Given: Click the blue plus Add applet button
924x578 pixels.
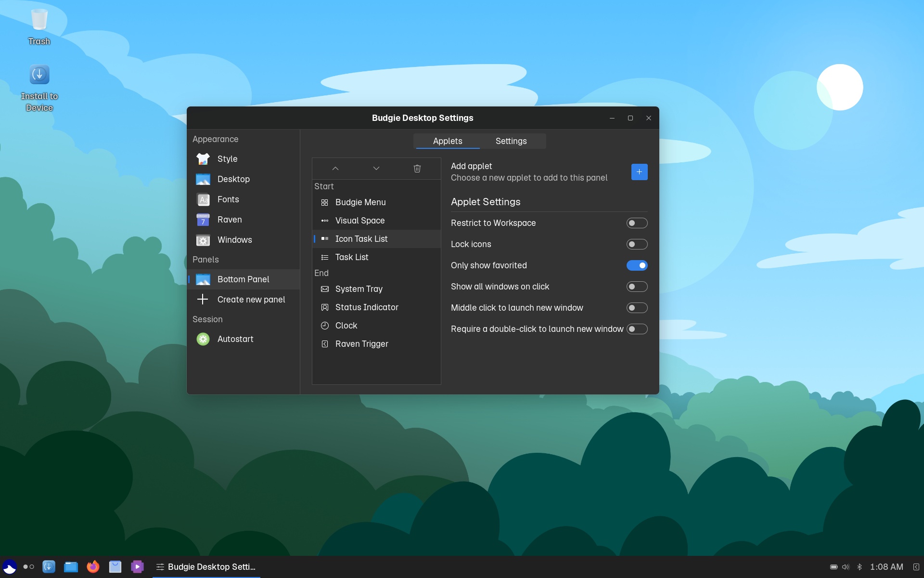Looking at the screenshot, I should (639, 172).
